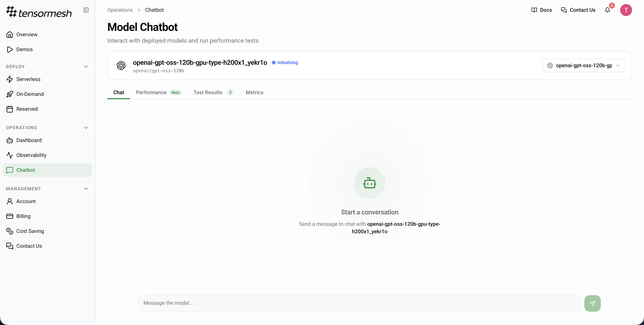Switch to the Chat tab
The height and width of the screenshot is (325, 644).
119,93
